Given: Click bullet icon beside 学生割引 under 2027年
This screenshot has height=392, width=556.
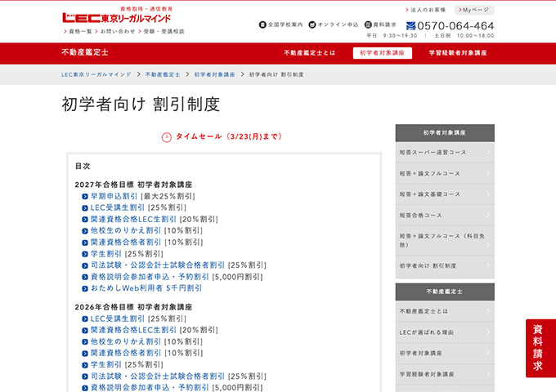Looking at the screenshot, I should [85, 254].
